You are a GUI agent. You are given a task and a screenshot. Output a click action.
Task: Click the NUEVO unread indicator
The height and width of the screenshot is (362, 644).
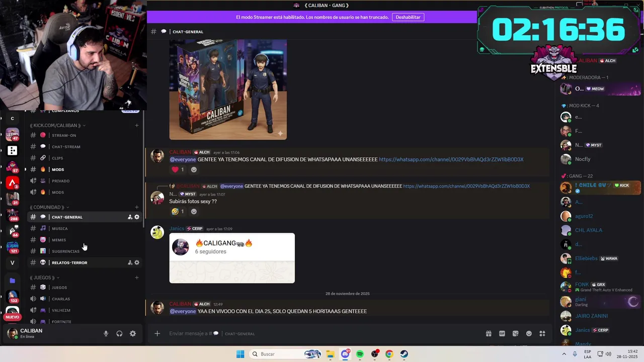[x=12, y=317]
